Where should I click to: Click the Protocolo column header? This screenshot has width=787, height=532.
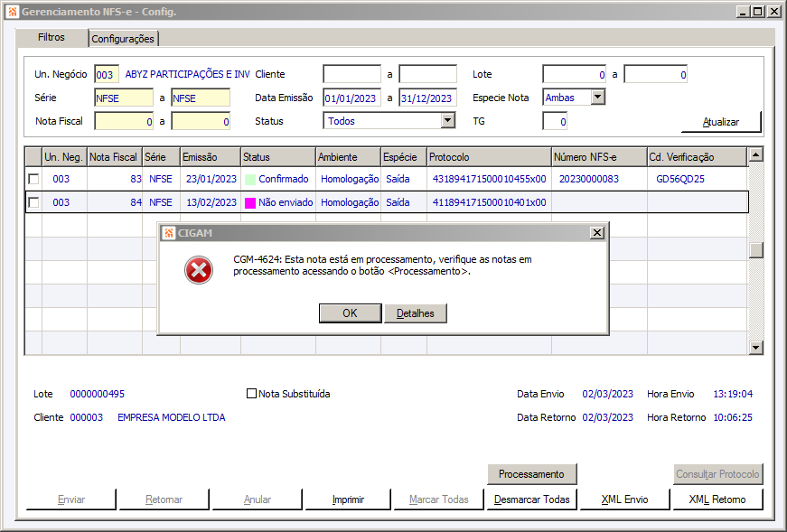[x=489, y=157]
